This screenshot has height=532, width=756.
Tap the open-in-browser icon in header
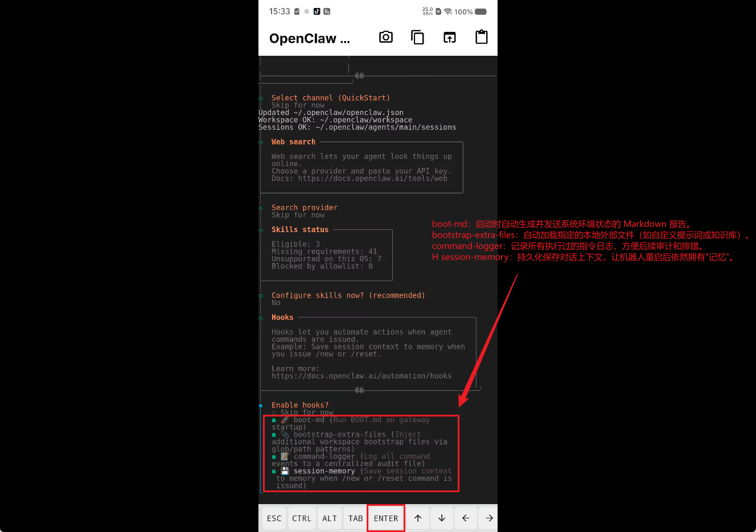[450, 38]
